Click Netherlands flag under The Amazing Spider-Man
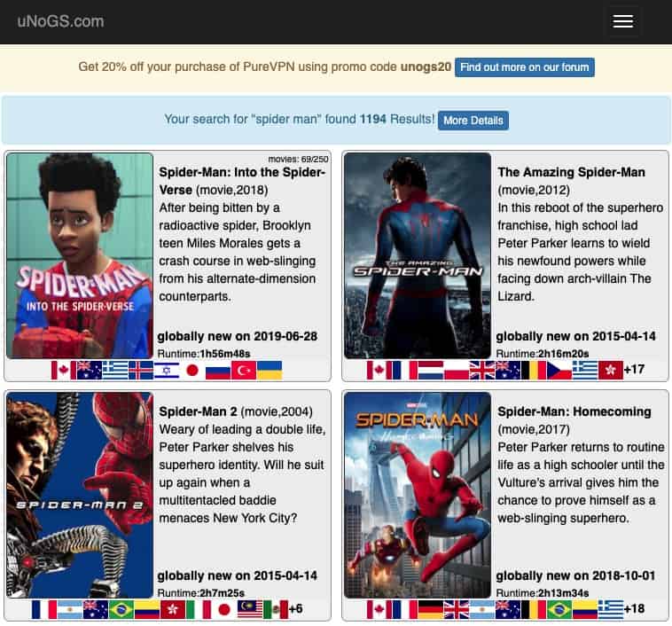The width and height of the screenshot is (672, 626). pos(431,370)
